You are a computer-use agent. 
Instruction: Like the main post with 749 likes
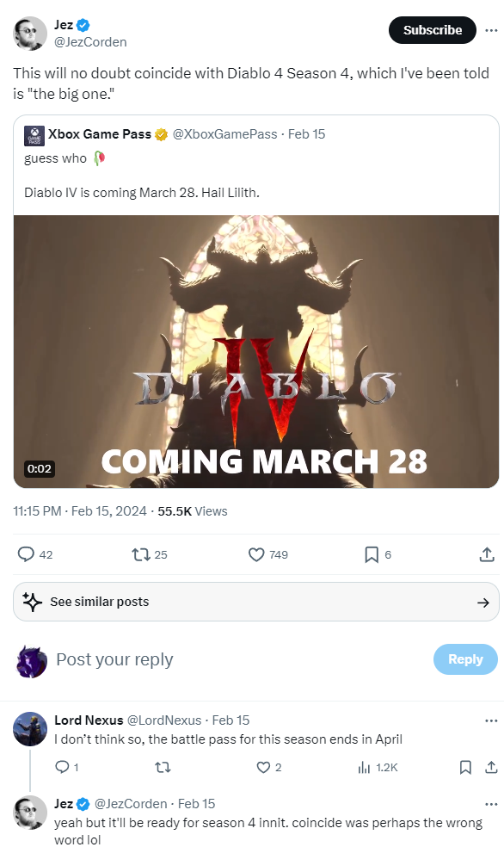click(256, 554)
